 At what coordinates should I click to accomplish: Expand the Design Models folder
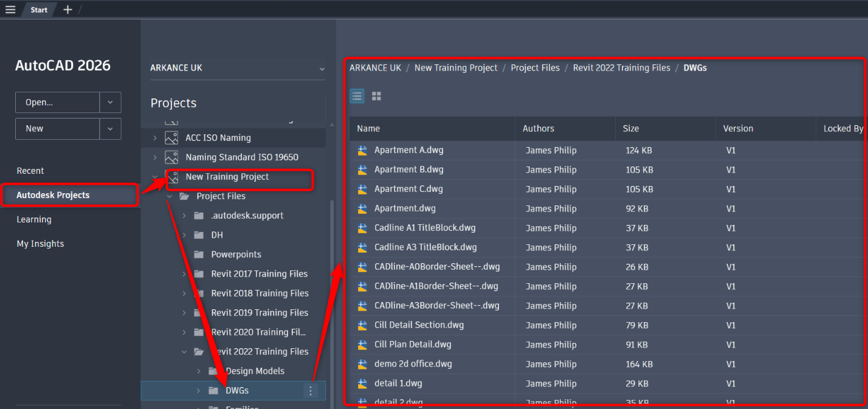tap(199, 371)
